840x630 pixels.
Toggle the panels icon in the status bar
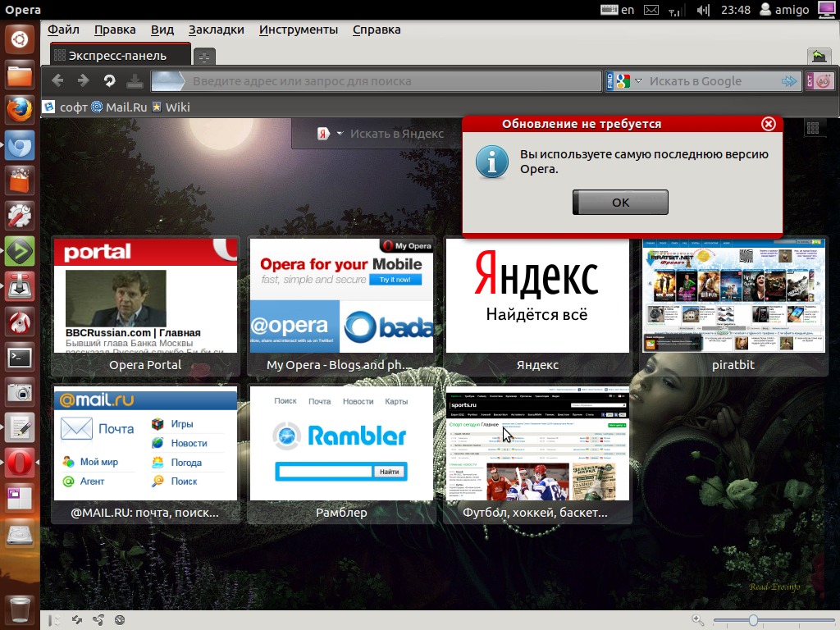(54, 620)
